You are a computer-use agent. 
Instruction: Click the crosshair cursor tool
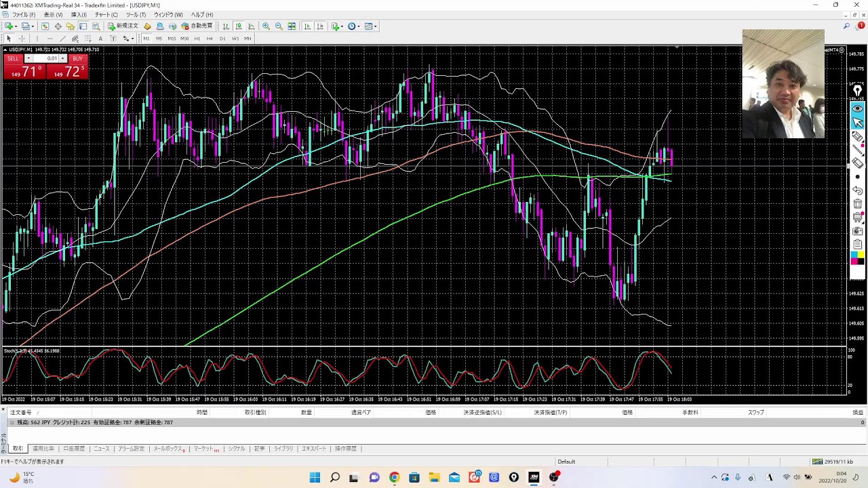(x=22, y=39)
